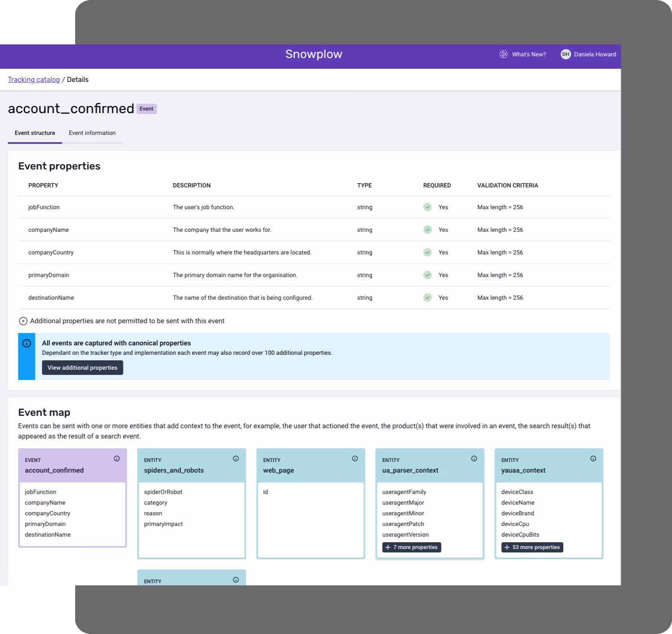
Task: Expand 7 more properties in ua_parser_context
Action: click(412, 547)
